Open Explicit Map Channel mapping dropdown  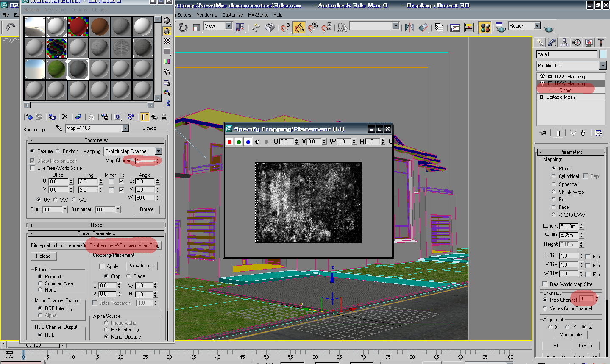(x=159, y=151)
